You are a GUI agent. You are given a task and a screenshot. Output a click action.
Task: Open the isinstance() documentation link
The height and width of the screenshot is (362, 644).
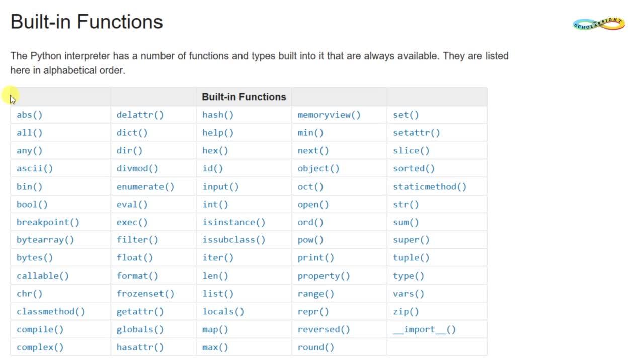click(234, 222)
